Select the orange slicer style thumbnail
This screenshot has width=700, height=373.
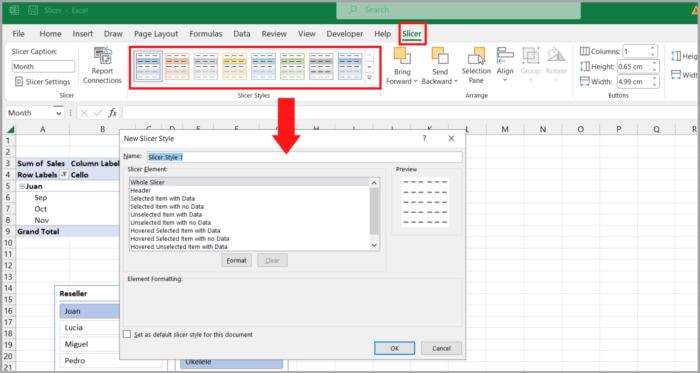[177, 66]
